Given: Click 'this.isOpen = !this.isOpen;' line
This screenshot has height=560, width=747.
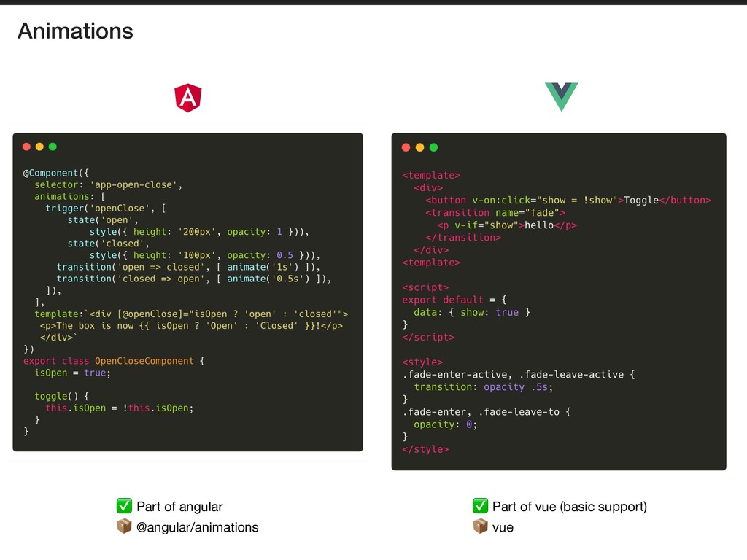Looking at the screenshot, I should pyautogui.click(x=119, y=408).
